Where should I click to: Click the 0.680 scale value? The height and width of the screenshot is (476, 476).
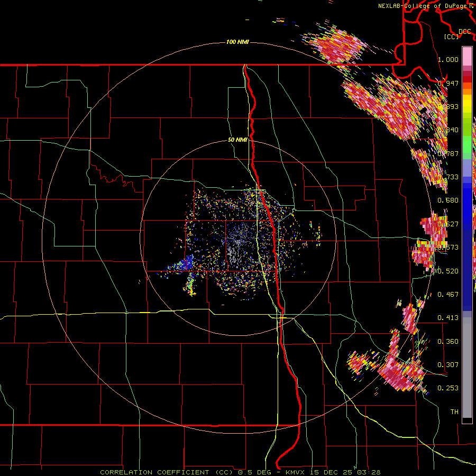click(x=448, y=200)
